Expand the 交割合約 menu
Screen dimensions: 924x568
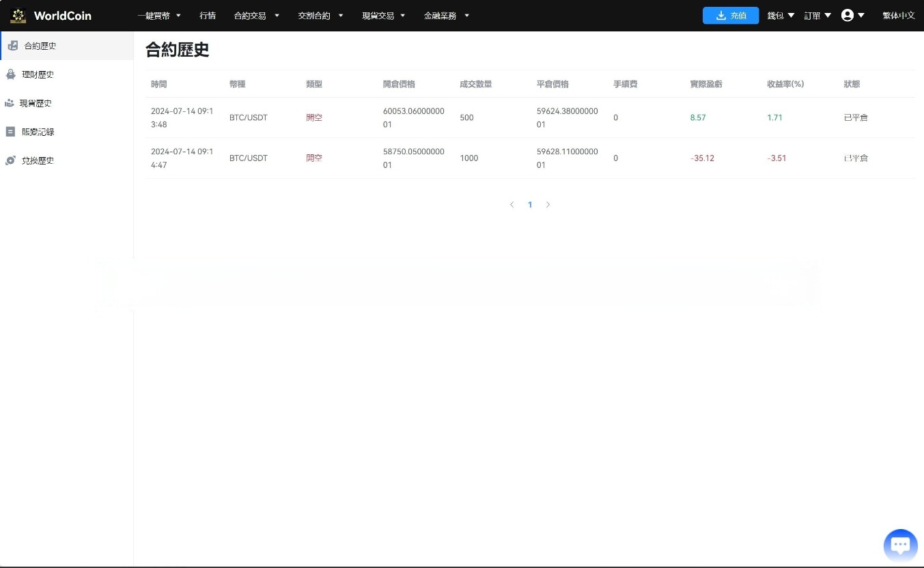click(320, 15)
